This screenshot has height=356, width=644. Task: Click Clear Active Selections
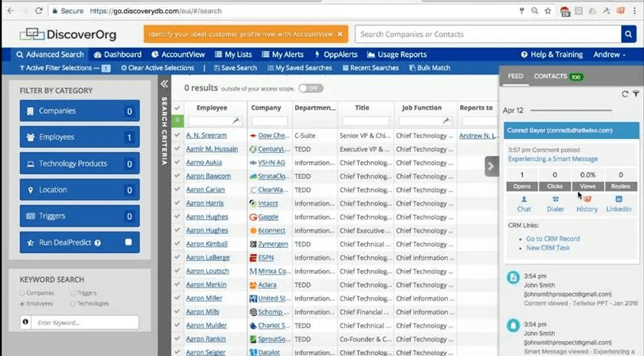pyautogui.click(x=158, y=68)
